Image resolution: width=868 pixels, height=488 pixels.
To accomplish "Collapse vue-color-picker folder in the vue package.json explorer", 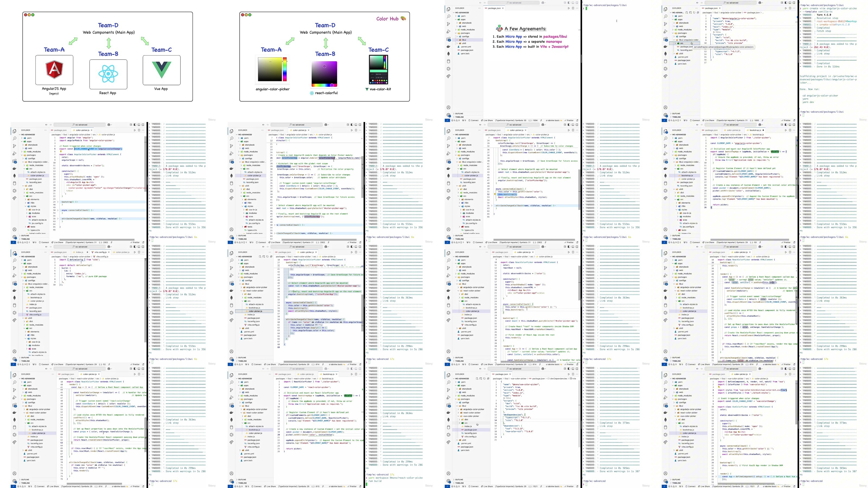I will point(458,416).
